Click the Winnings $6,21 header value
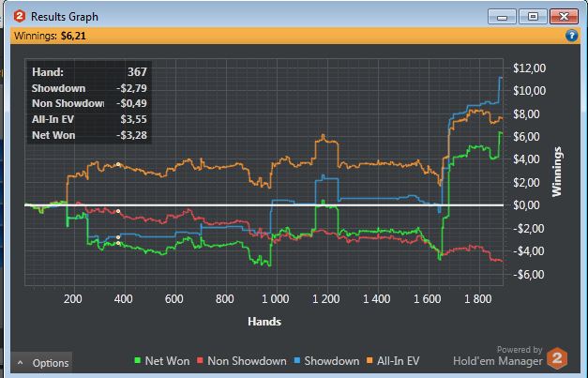588x378 pixels. [73, 36]
